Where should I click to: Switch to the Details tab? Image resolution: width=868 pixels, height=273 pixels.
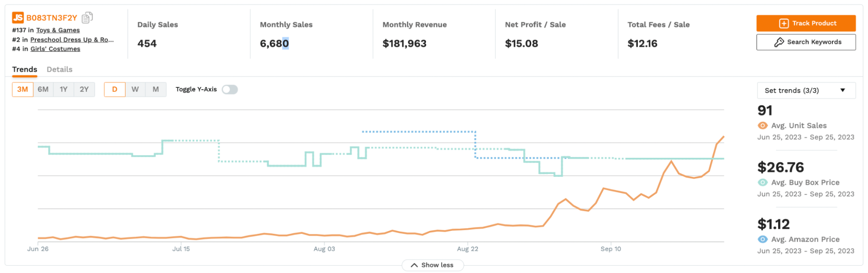click(59, 70)
